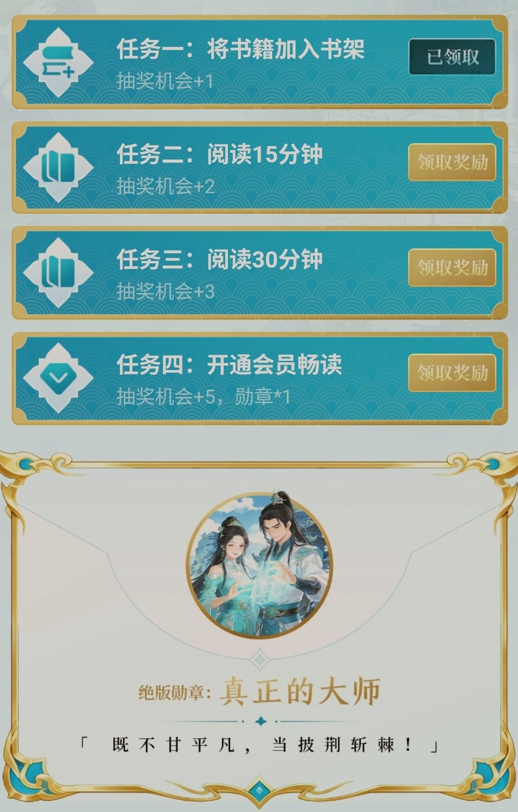Open the circular couple medal artwork
The image size is (518, 812).
coord(259,565)
